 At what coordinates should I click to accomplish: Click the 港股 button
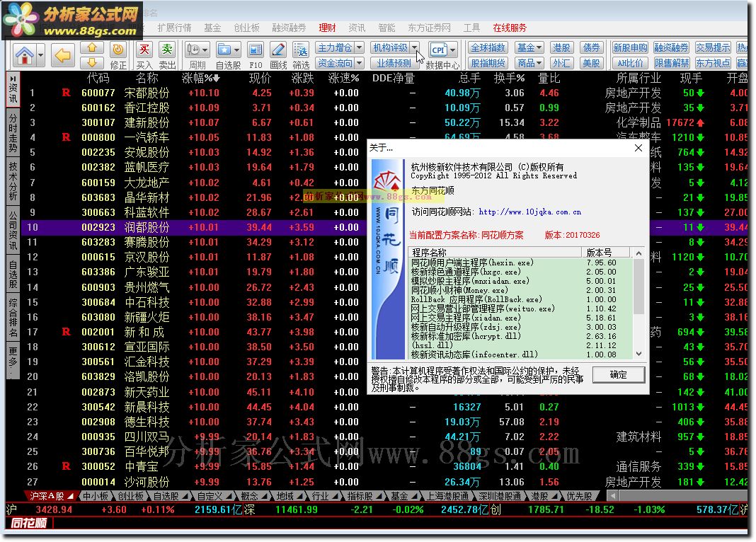[561, 47]
